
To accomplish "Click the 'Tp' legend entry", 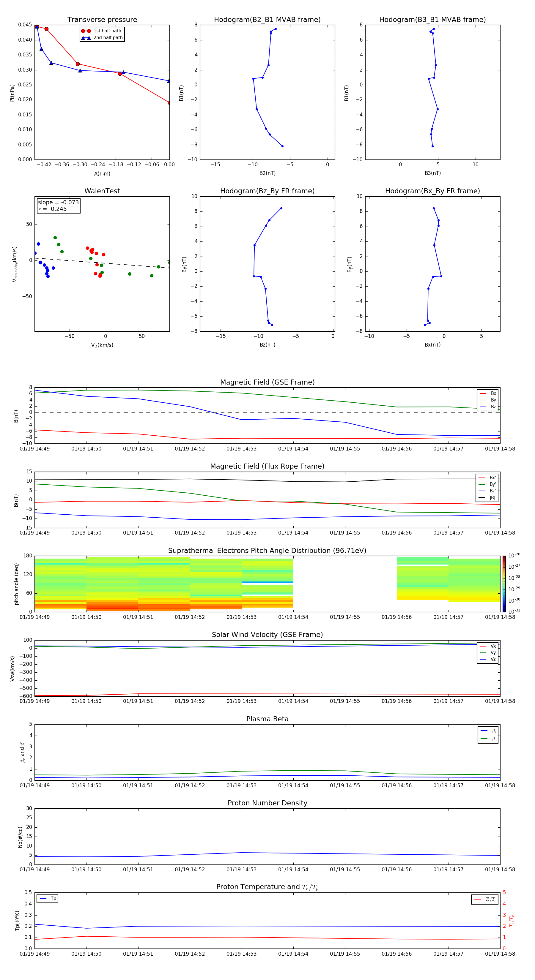I will [48, 899].
